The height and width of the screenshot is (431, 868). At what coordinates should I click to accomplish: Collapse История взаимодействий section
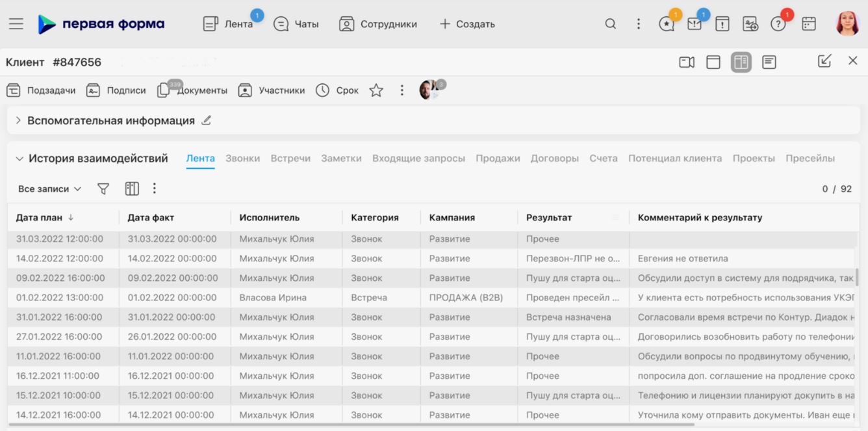click(x=19, y=159)
